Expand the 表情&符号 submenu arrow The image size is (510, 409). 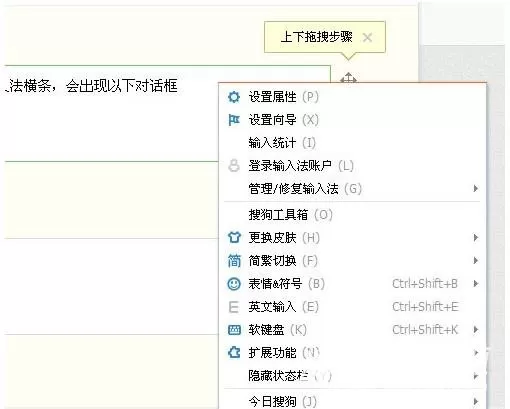(476, 284)
